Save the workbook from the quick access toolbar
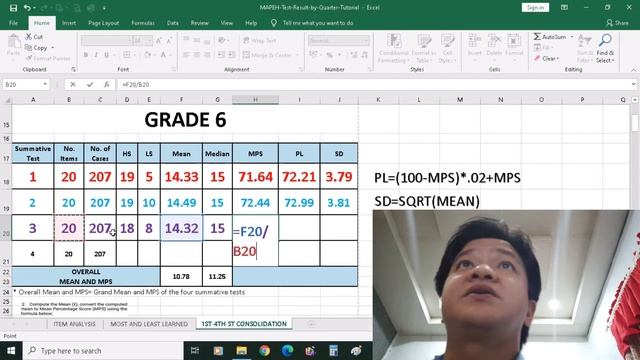 point(13,8)
